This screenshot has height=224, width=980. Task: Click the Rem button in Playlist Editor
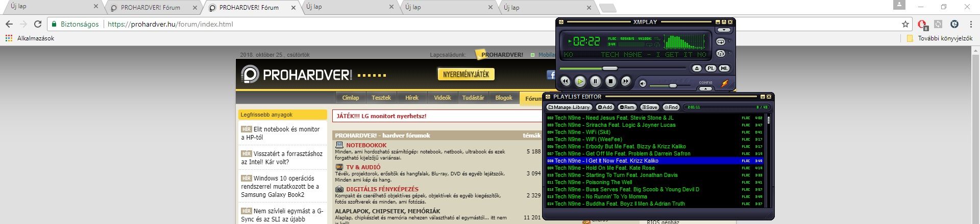(x=627, y=107)
